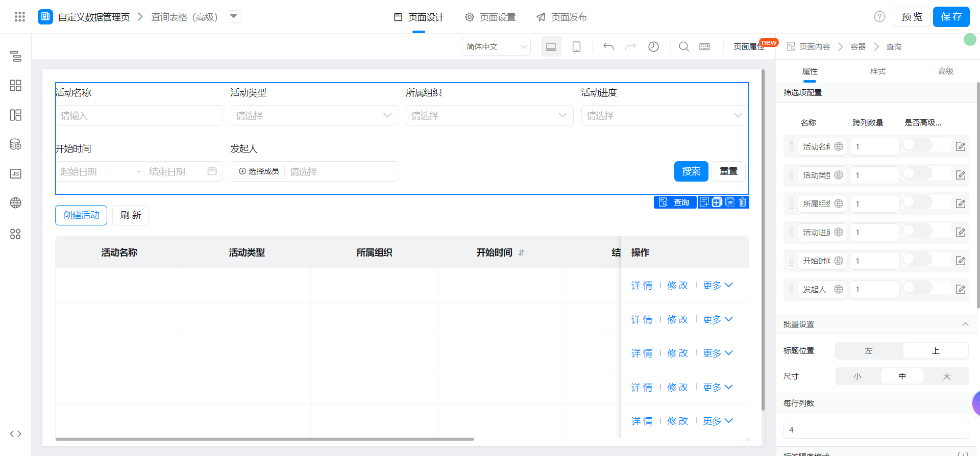Screen dimensions: 980x456
Task: Open the search icon in toolbar
Action: pyautogui.click(x=684, y=46)
